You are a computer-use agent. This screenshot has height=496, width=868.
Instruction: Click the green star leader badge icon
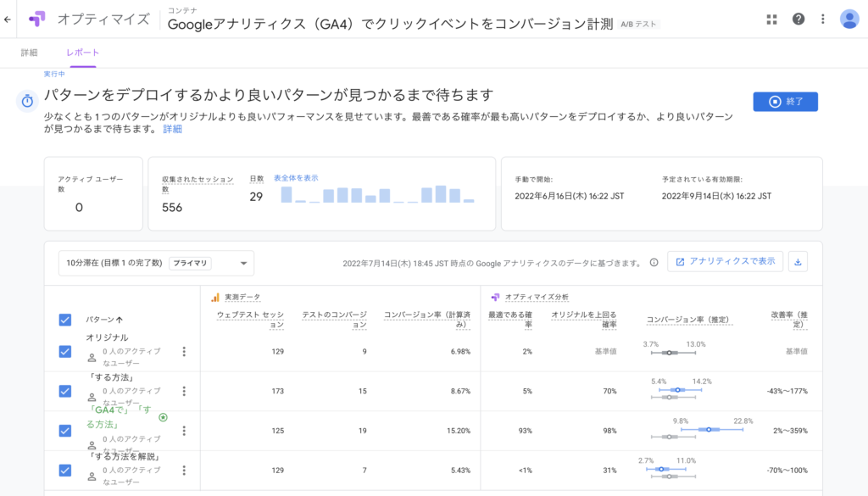(x=163, y=417)
